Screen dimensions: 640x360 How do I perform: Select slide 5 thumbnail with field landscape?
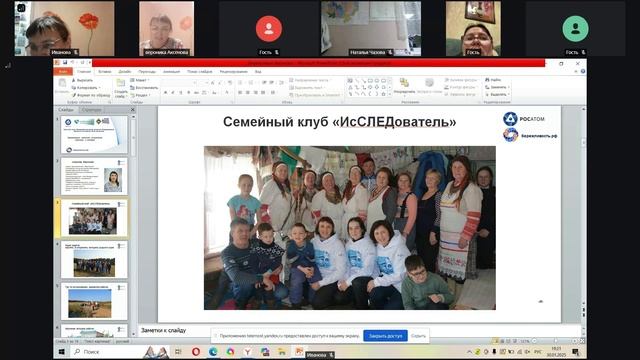click(x=94, y=302)
